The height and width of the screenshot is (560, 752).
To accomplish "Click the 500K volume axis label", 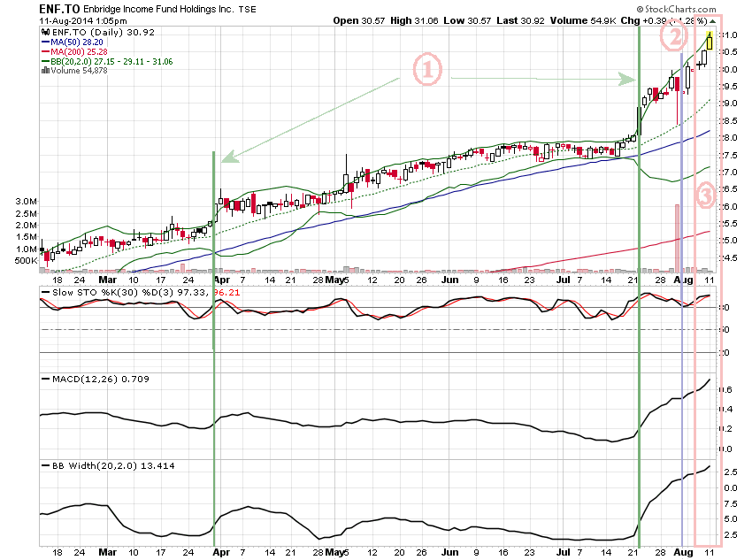I will (x=26, y=261).
